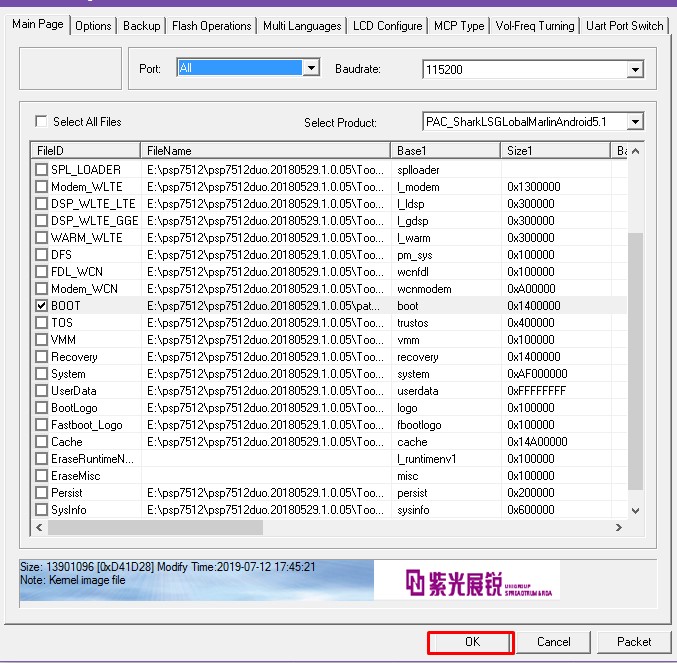The width and height of the screenshot is (677, 663).
Task: Uncheck the BOOT file checkbox
Action: pos(41,305)
